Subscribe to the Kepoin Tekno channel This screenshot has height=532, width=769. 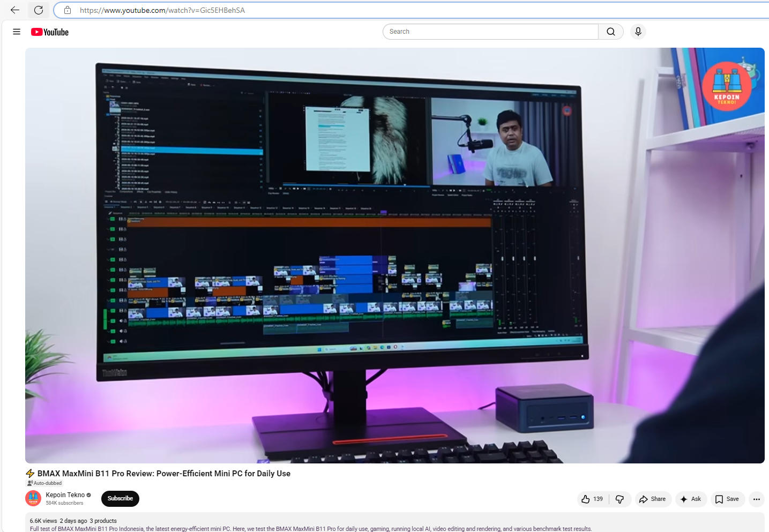tap(120, 499)
